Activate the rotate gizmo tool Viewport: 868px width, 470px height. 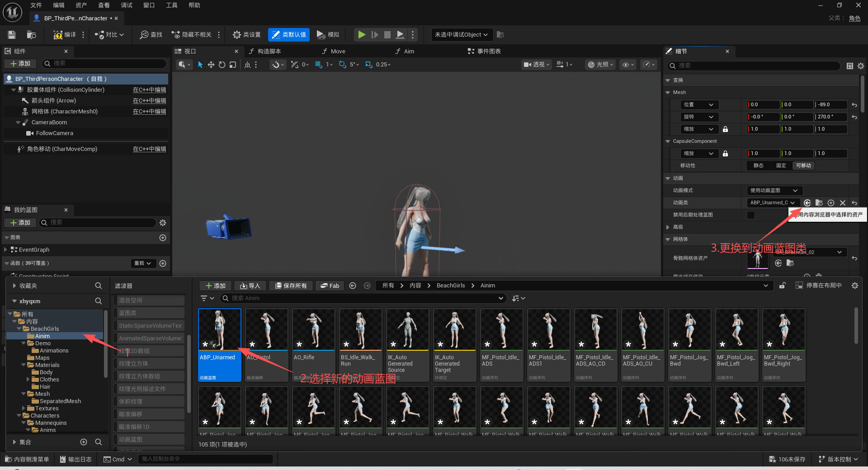click(222, 65)
